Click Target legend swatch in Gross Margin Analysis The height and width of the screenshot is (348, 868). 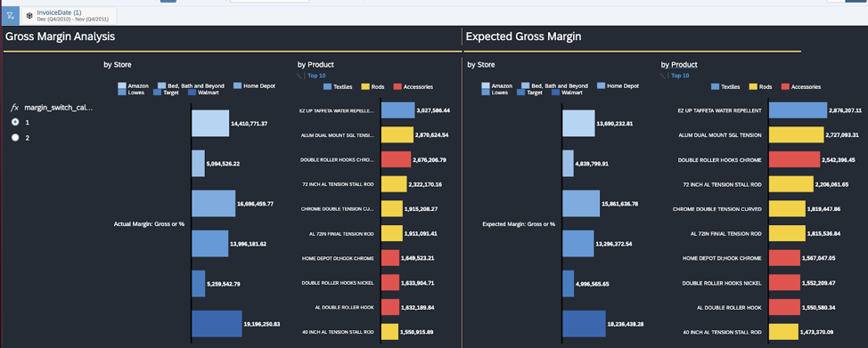tap(157, 93)
